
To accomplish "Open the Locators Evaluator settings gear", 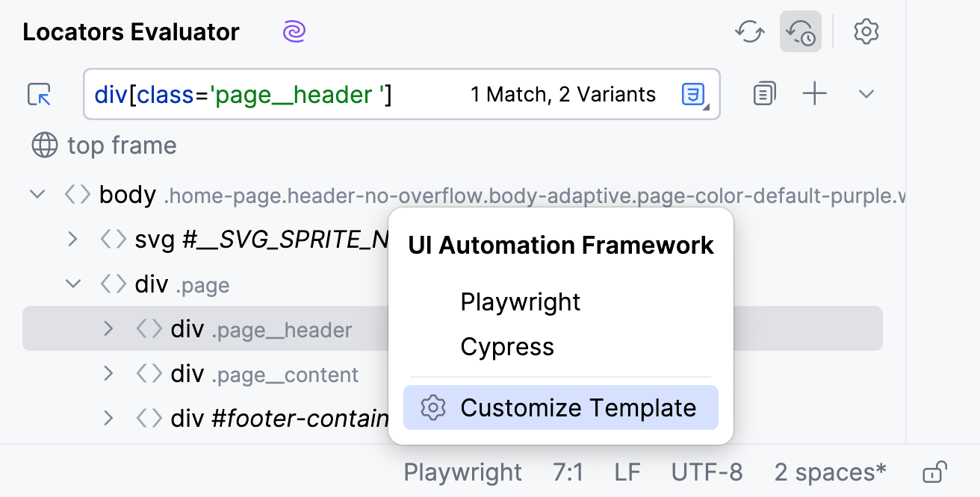I will pyautogui.click(x=866, y=31).
